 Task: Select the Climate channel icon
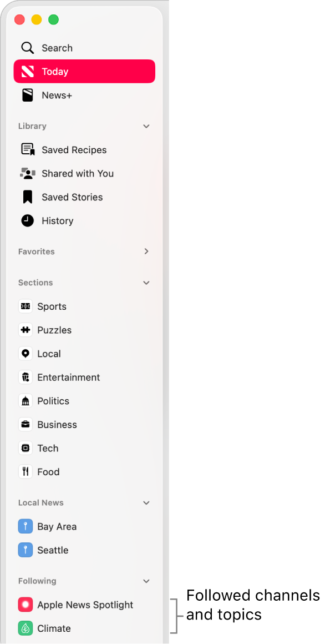pos(26,628)
